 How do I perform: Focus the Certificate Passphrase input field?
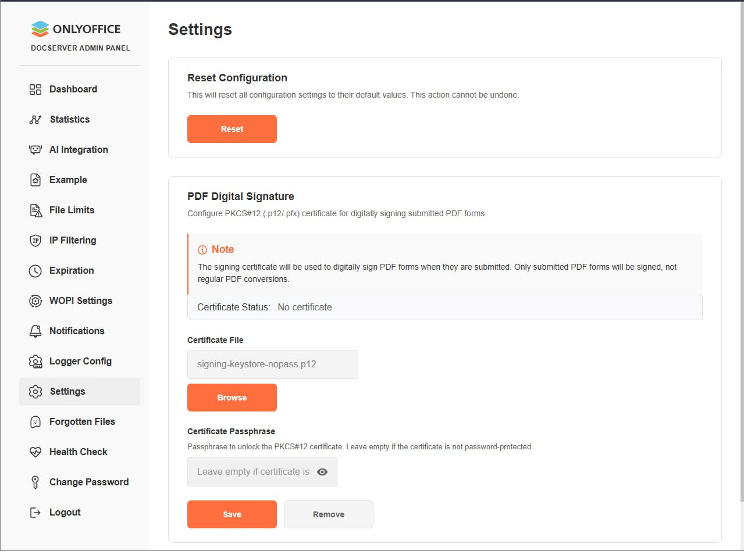252,472
